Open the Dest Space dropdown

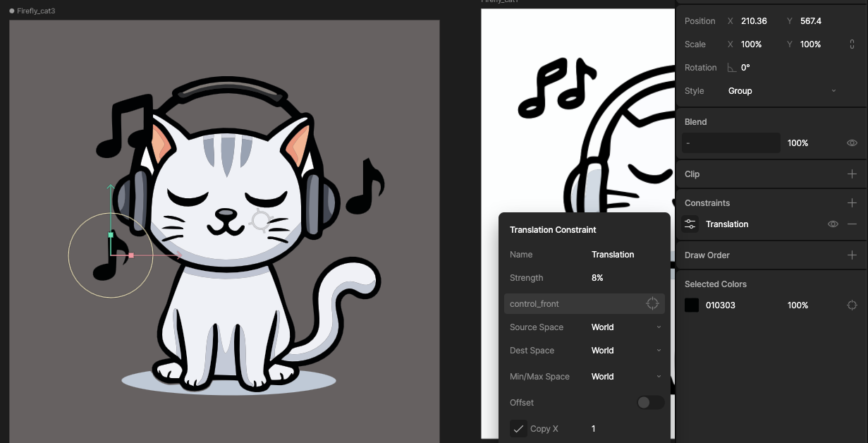coord(626,351)
